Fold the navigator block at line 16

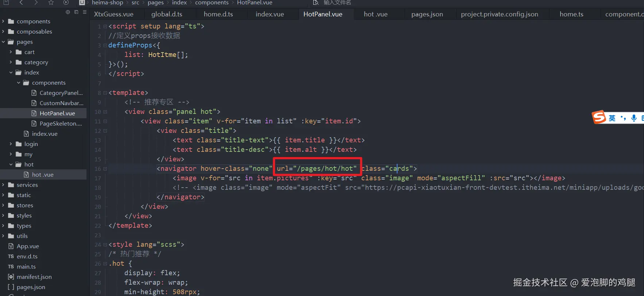105,169
